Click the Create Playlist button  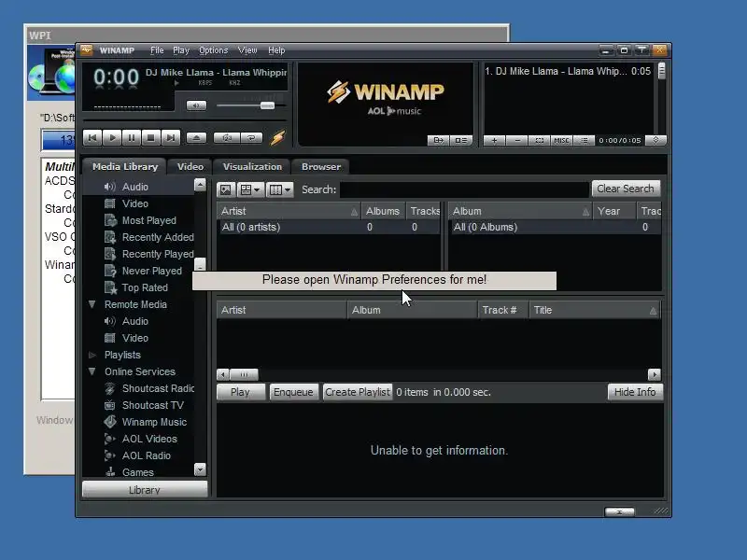(x=358, y=392)
